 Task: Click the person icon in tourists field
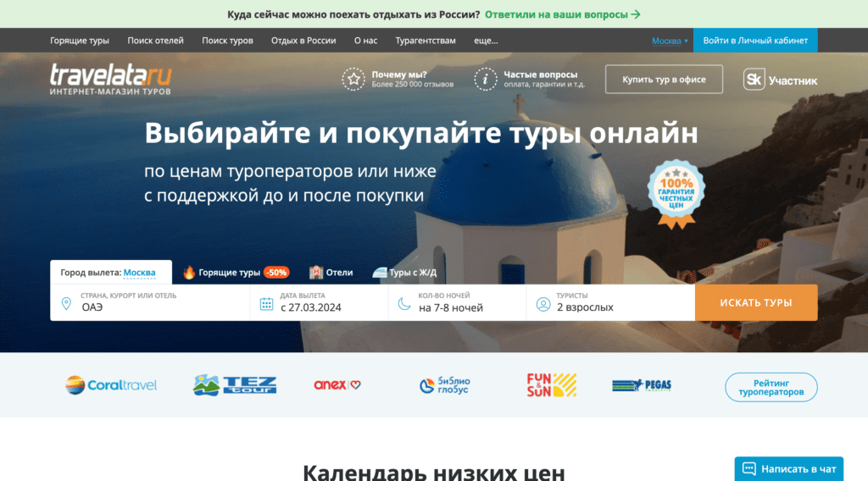click(x=543, y=303)
